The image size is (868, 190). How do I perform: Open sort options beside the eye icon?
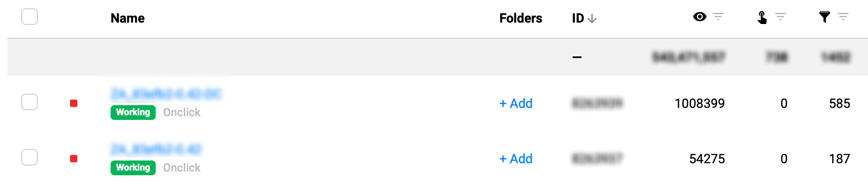pos(718,17)
